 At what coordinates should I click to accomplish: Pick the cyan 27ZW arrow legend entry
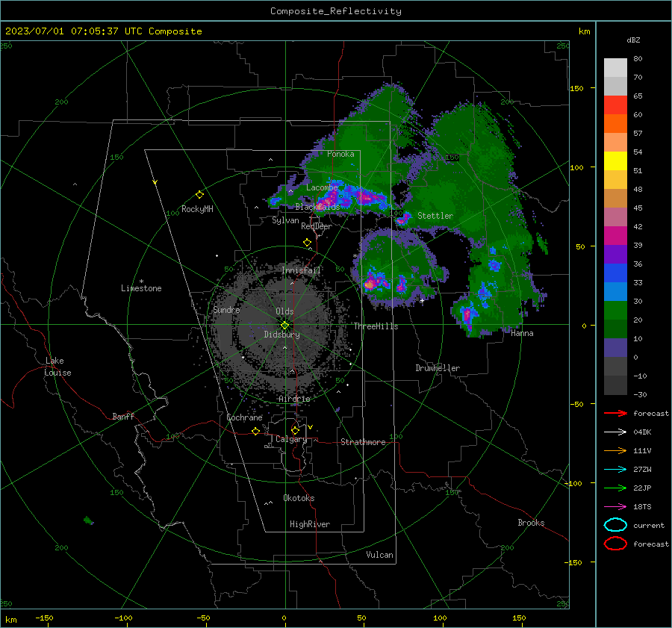pyautogui.click(x=615, y=470)
